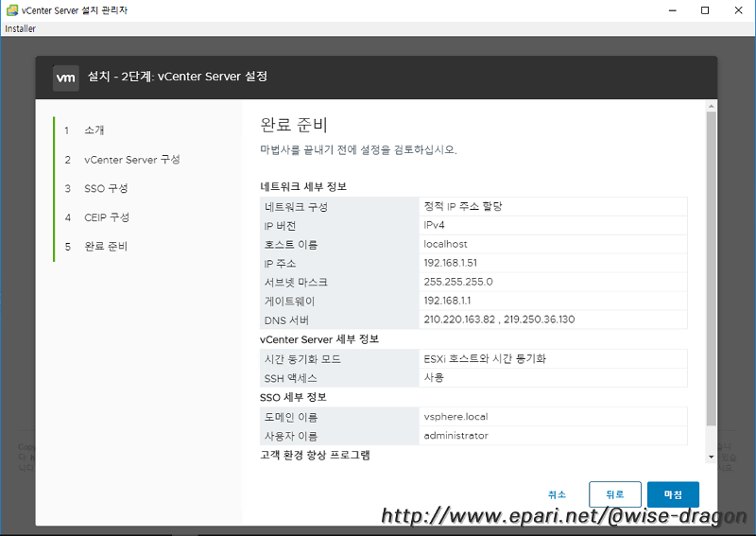
Task: Click the 도메인 이름 label
Action: [291, 417]
